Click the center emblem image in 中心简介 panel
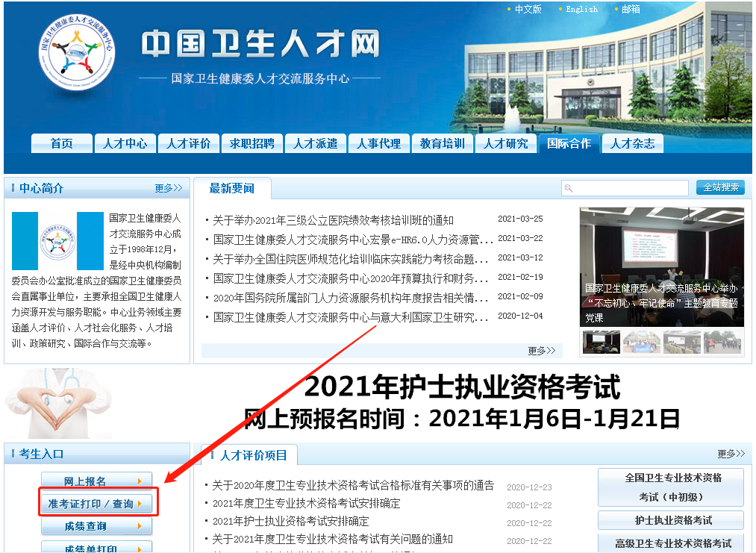This screenshot has height=553, width=756. [57, 241]
